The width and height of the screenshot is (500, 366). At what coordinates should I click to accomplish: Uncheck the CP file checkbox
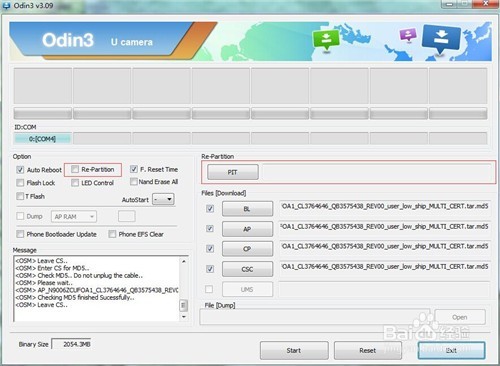click(210, 249)
